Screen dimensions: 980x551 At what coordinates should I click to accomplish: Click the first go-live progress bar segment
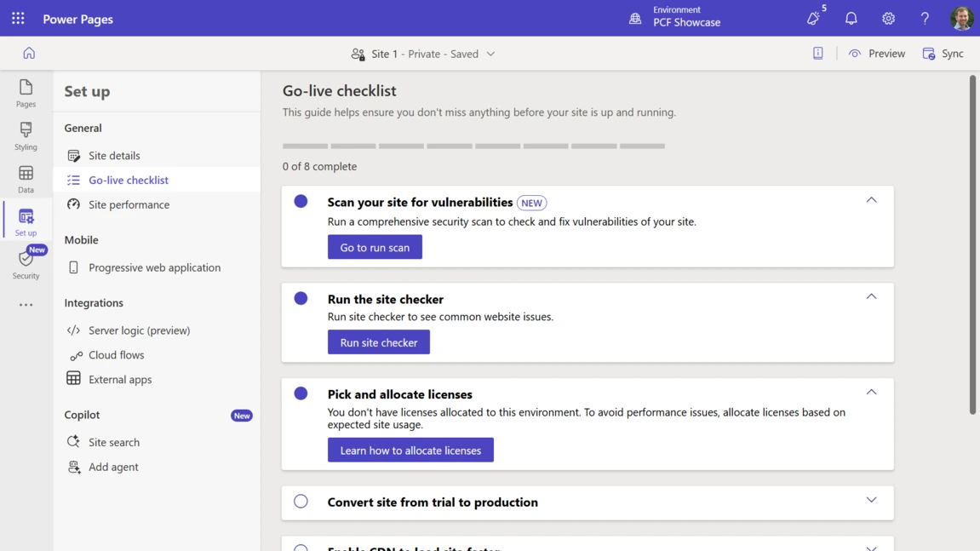click(x=305, y=146)
